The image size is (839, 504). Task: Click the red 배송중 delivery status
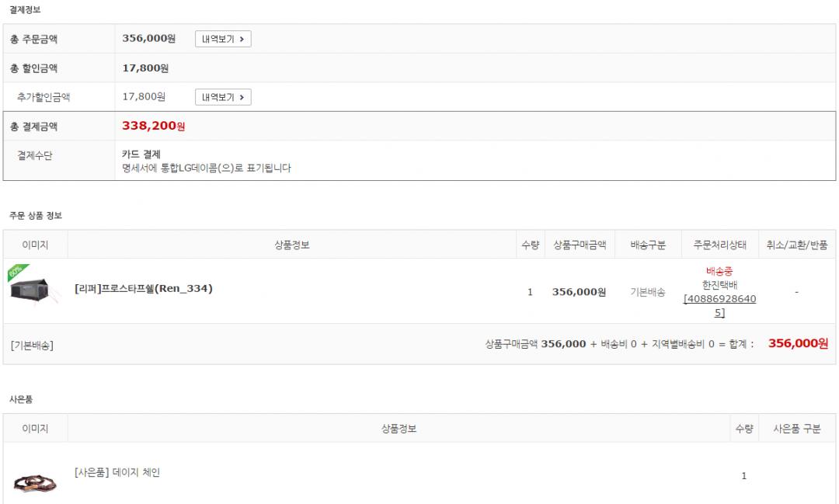tap(719, 272)
